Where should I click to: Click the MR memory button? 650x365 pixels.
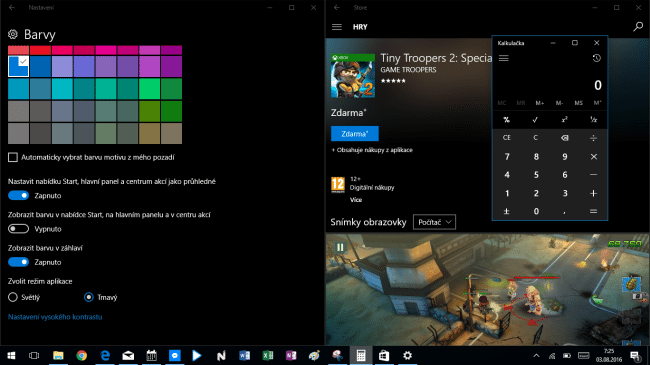coord(521,103)
